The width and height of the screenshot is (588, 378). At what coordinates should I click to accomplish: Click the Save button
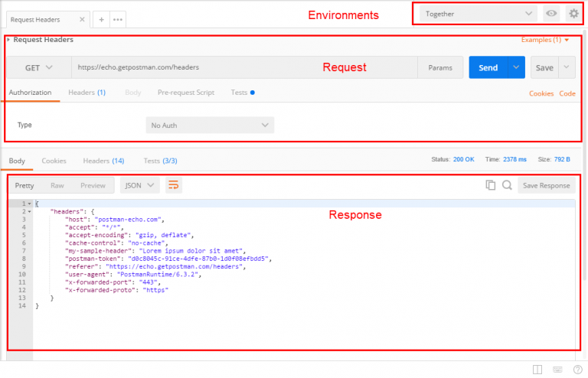coord(544,67)
